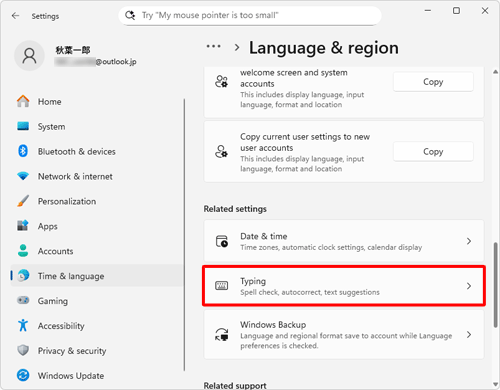Click the Windows Backup title text
The height and width of the screenshot is (390, 500).
point(273,325)
